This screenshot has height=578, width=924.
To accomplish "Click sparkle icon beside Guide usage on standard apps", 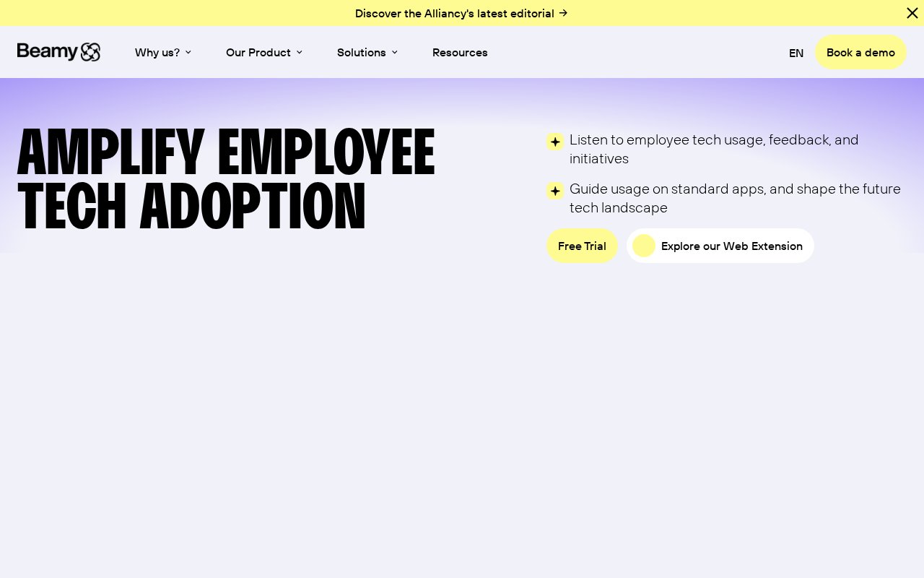I will [555, 191].
